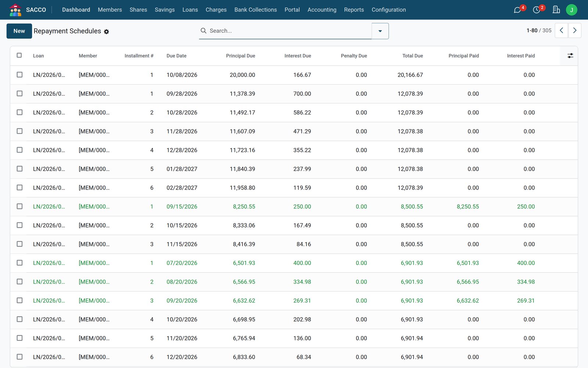Viewport: 588px width, 368px height.
Task: Sort by Penalty Due column header
Action: click(x=354, y=56)
